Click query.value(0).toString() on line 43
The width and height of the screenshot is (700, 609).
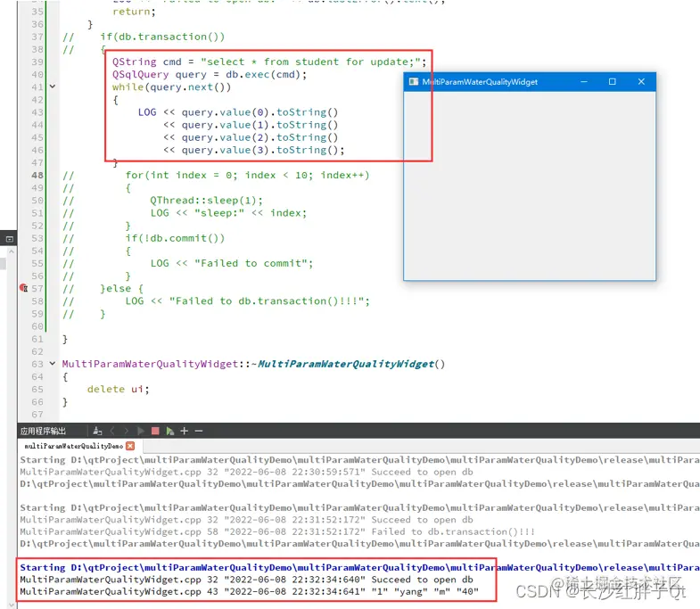coord(259,112)
